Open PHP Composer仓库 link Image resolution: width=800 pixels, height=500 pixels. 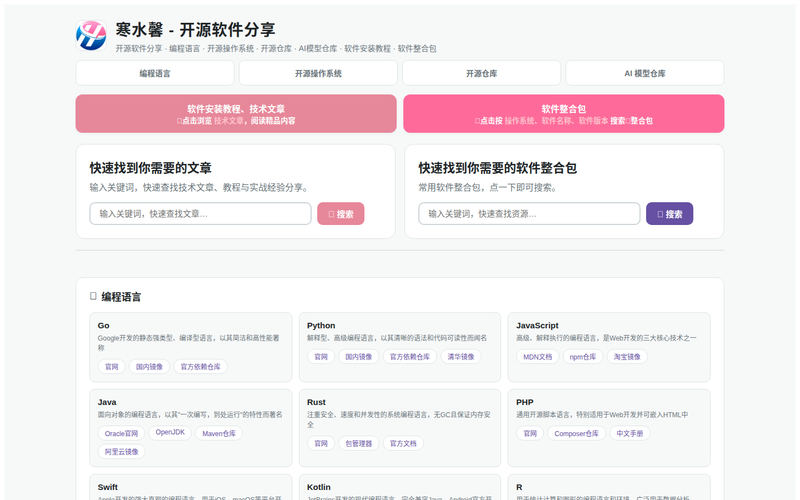click(577, 433)
